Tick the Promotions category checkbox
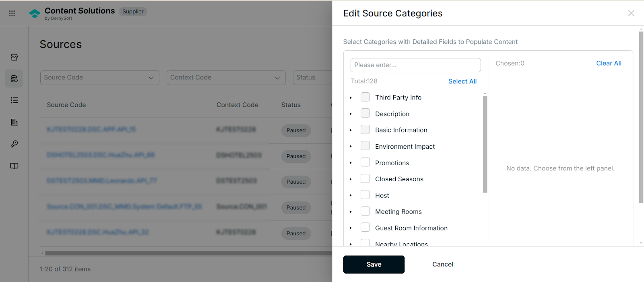This screenshot has height=282, width=644. (365, 162)
